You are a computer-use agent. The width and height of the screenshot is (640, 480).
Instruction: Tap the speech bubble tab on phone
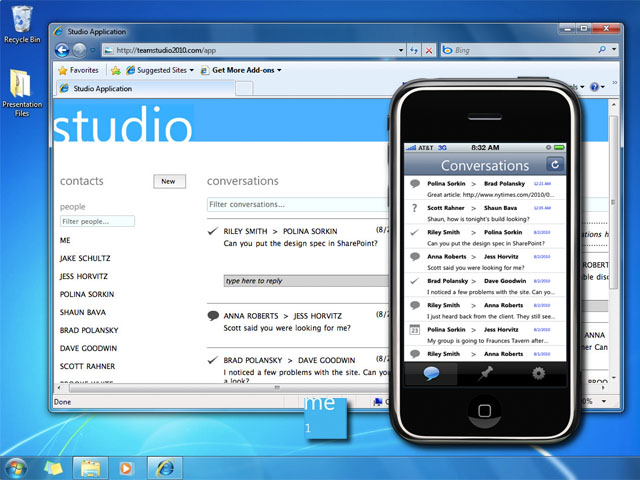point(431,374)
